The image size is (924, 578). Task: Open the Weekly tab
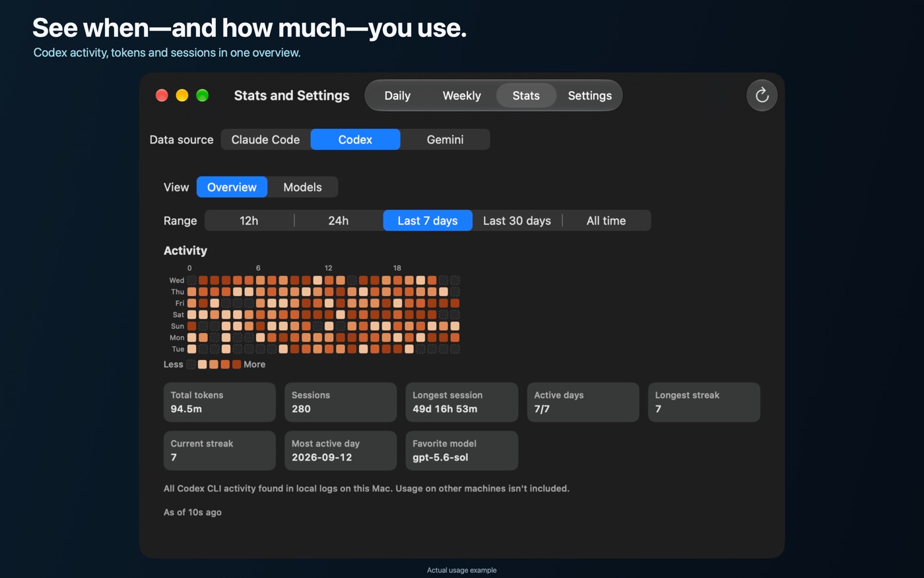point(461,96)
